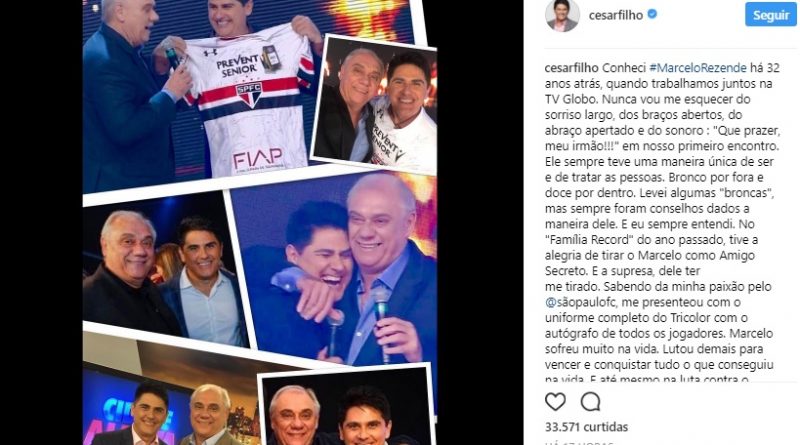Click the blue verified badge beside cesarfilho

(652, 15)
